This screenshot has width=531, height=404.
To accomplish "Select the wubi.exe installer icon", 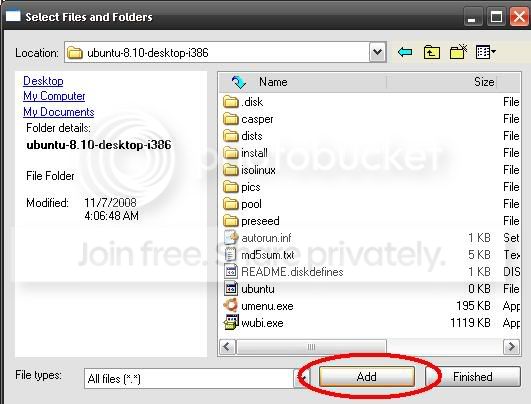I will tap(231, 322).
